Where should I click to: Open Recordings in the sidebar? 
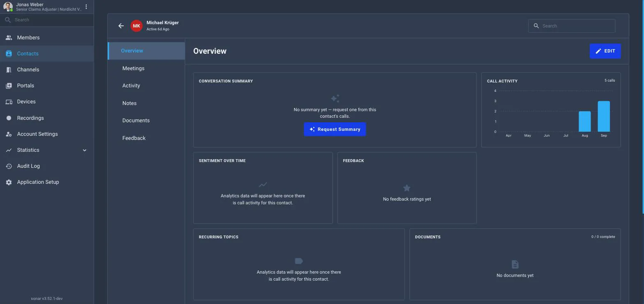click(47, 118)
